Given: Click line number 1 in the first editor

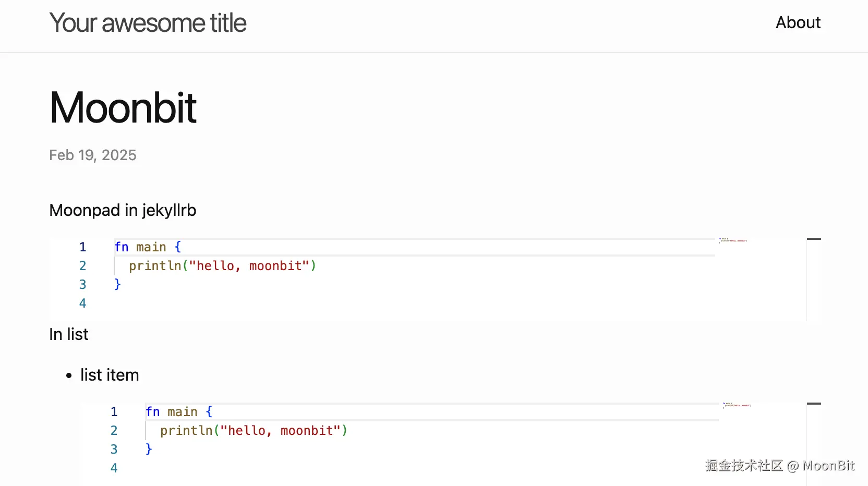Looking at the screenshot, I should [x=82, y=247].
